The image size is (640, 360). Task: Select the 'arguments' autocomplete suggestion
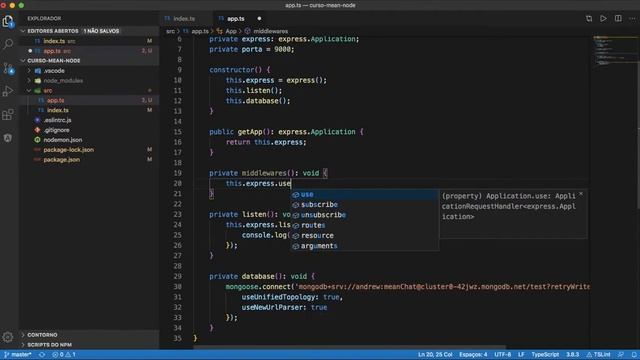click(364, 246)
